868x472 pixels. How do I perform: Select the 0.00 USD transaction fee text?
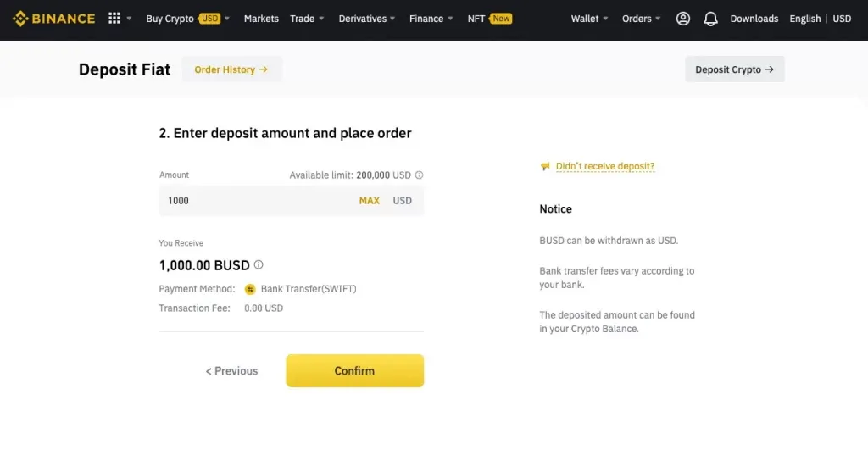pyautogui.click(x=264, y=308)
